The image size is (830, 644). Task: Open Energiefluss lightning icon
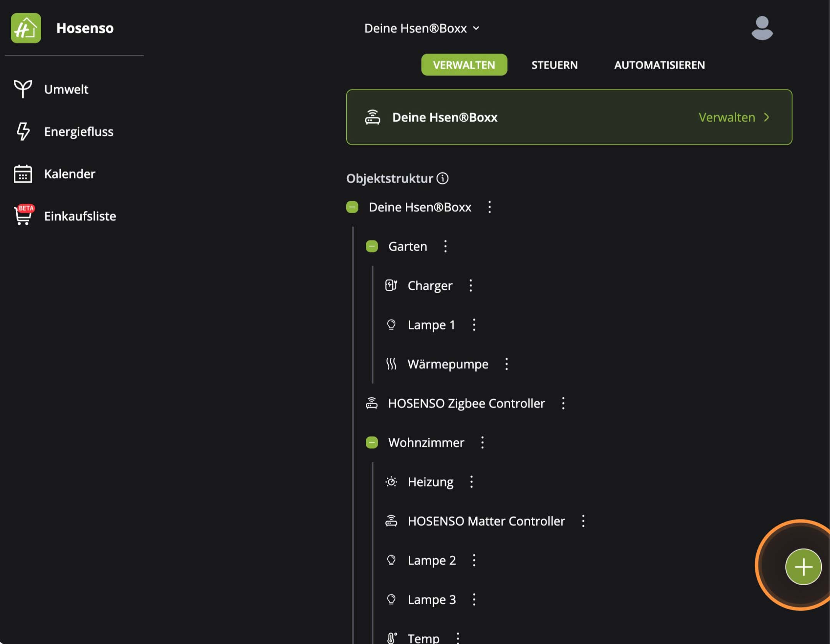point(23,131)
